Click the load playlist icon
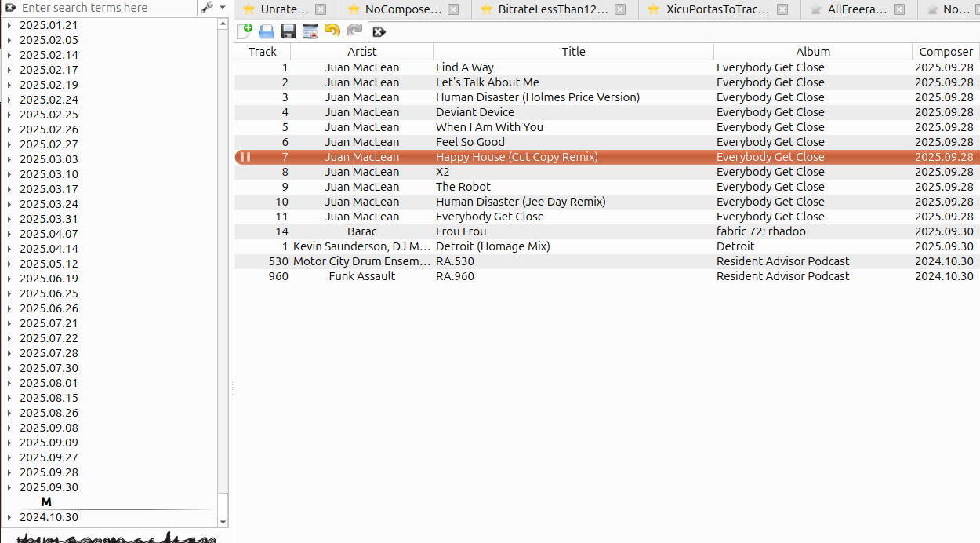The height and width of the screenshot is (543, 980). [x=267, y=31]
